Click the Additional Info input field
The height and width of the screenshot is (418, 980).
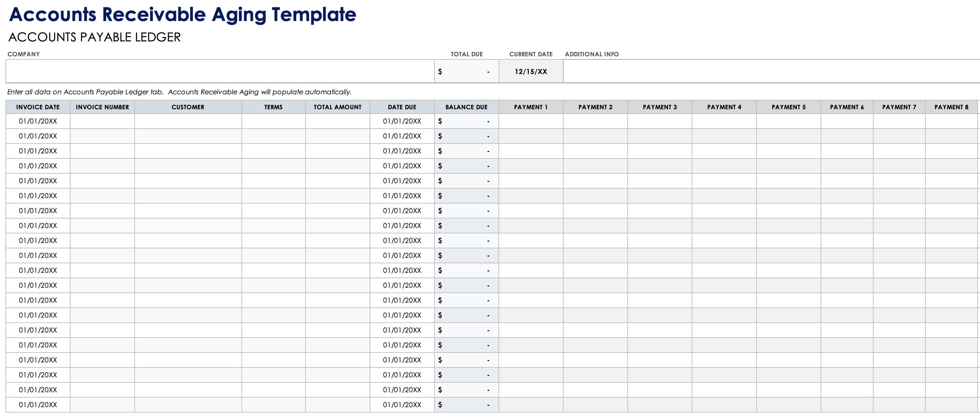click(x=770, y=71)
